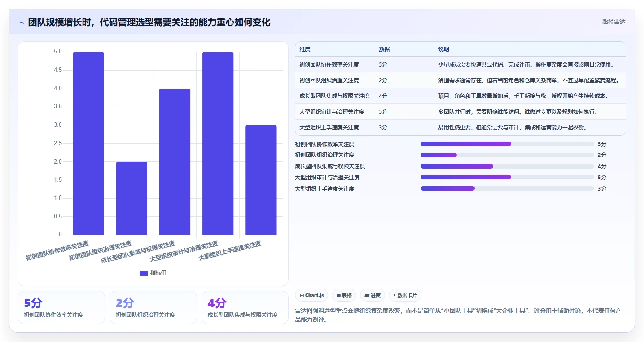This screenshot has width=644, height=342.
Task: Click the 表格 tag chip
Action: (344, 295)
